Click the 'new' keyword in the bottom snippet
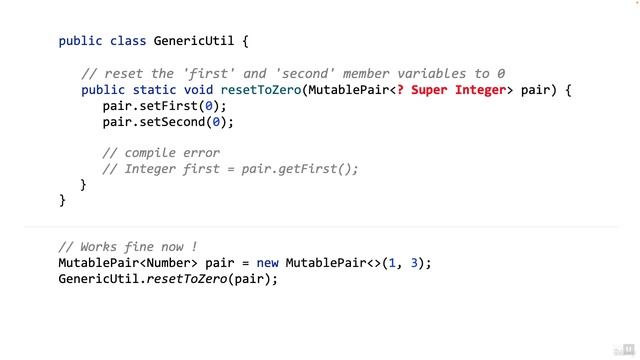Viewport: 640px width, 360px height. pyautogui.click(x=267, y=263)
